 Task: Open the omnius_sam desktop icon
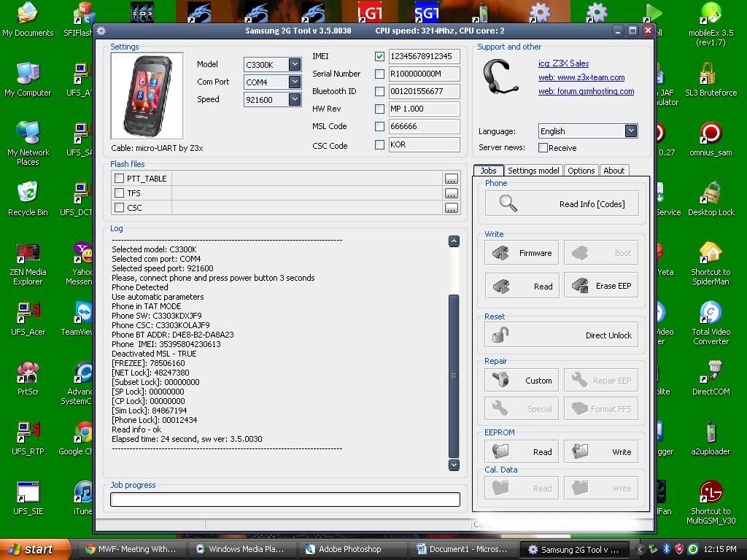(711, 140)
